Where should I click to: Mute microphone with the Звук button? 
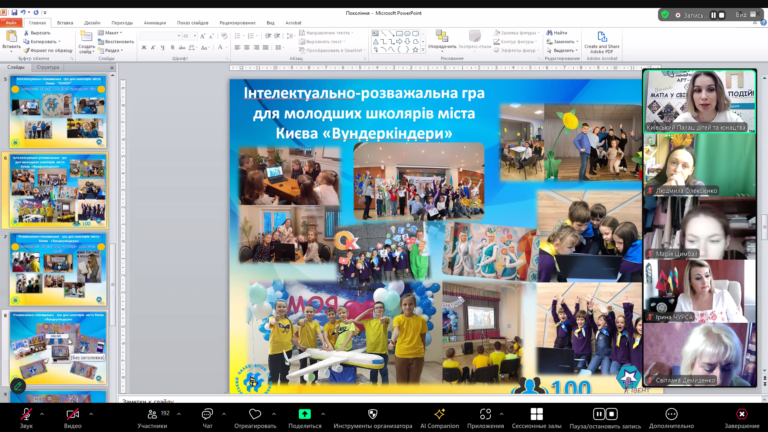click(x=26, y=414)
